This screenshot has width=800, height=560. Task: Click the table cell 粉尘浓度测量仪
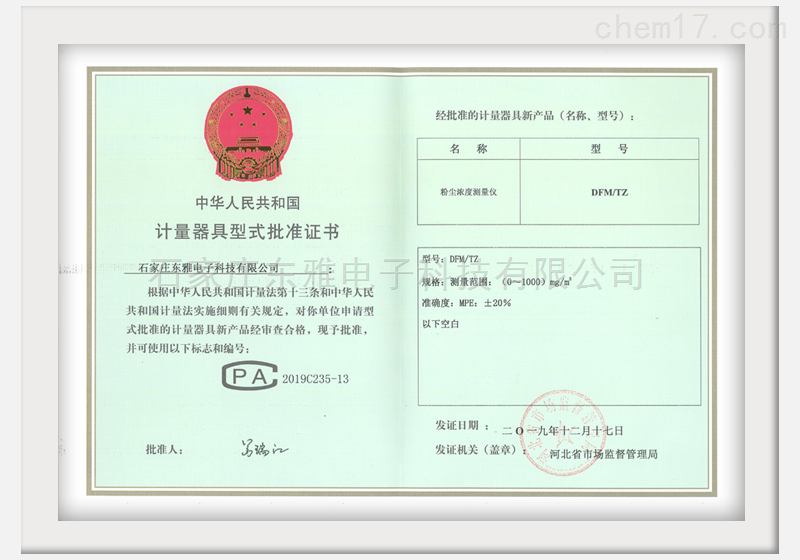468,192
